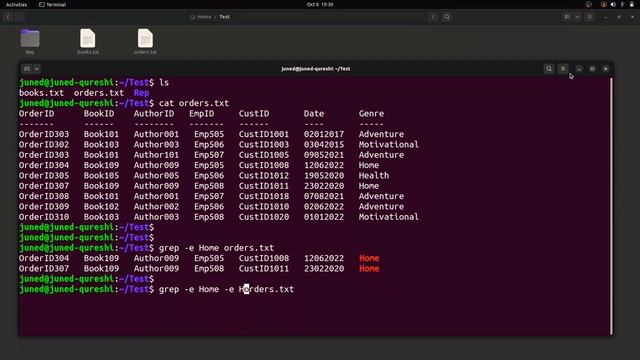Image resolution: width=640 pixels, height=360 pixels.
Task: Open search in Terminal header bar
Action: (x=549, y=69)
